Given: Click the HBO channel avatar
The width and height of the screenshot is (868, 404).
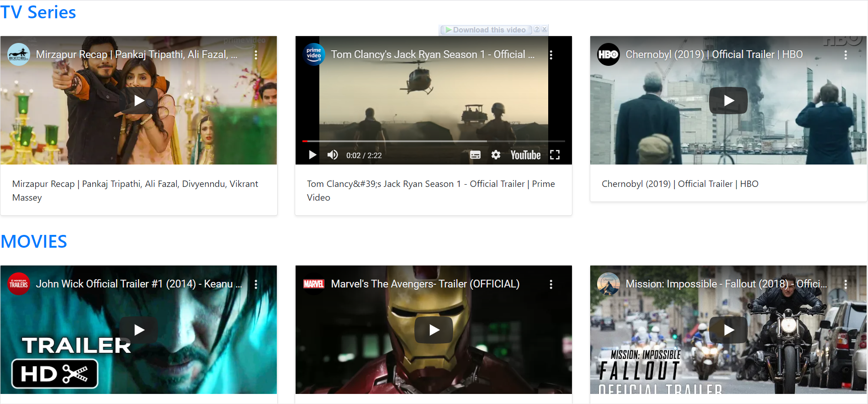Looking at the screenshot, I should (609, 54).
